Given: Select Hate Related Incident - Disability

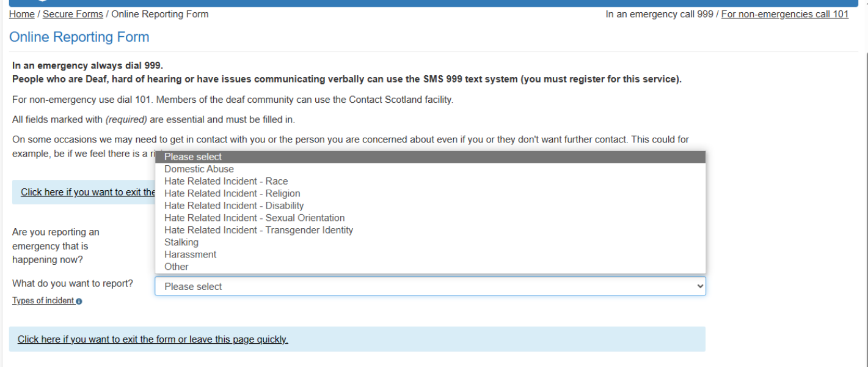Looking at the screenshot, I should (x=234, y=206).
